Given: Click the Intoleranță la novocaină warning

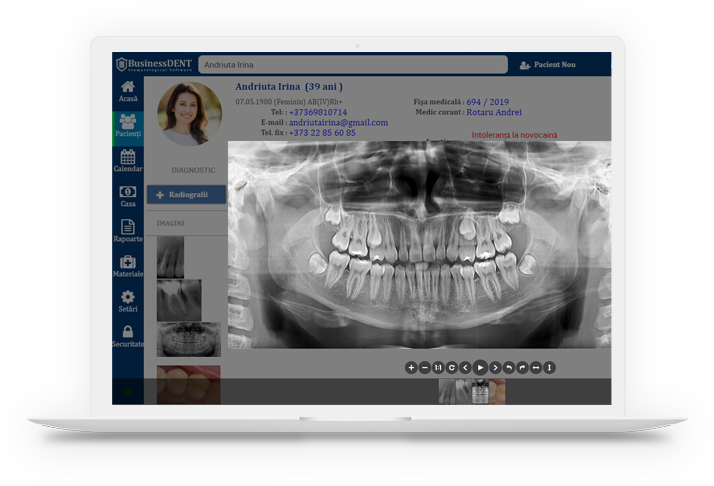Looking at the screenshot, I should coord(514,135).
